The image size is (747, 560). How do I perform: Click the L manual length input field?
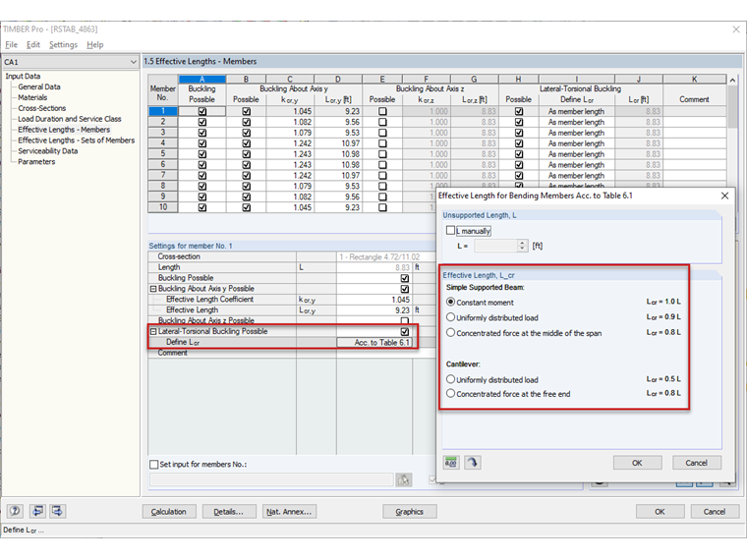[496, 246]
